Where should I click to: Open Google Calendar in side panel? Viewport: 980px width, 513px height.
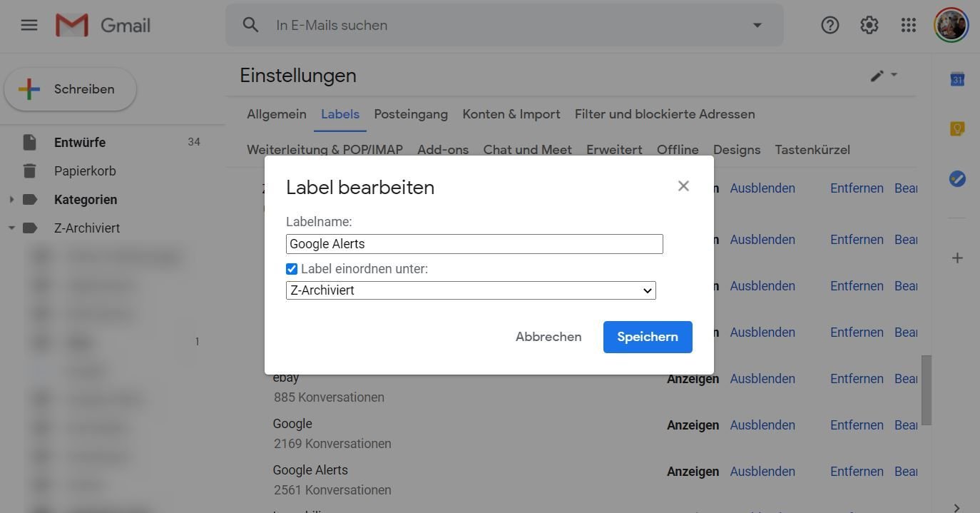pos(957,79)
